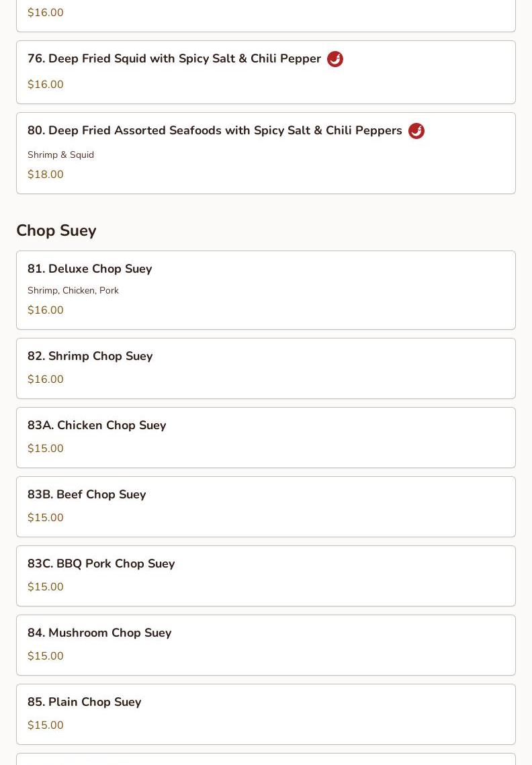The height and width of the screenshot is (765, 532).
Task: Click spicy chili icon on Assorted Seafoods
Action: point(416,131)
